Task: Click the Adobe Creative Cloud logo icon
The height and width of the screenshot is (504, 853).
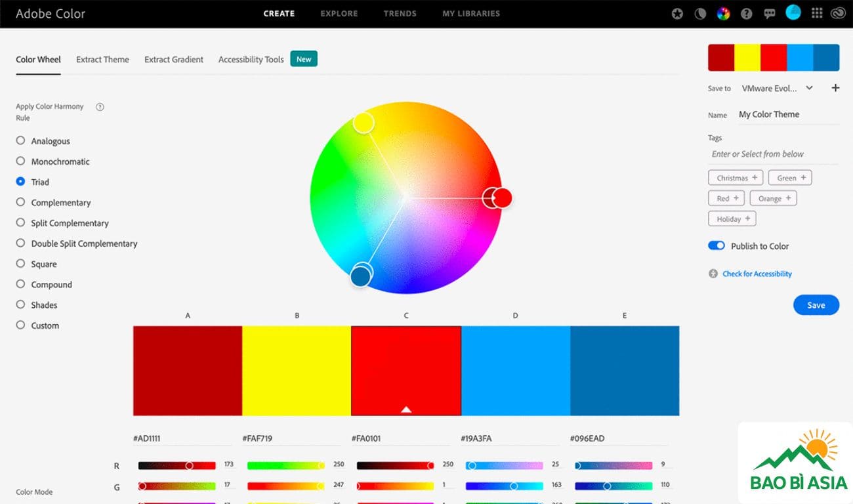Action: coord(839,12)
